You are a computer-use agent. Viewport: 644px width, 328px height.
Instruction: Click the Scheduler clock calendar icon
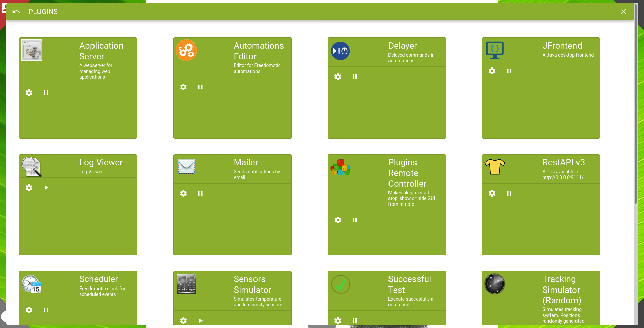pos(32,284)
